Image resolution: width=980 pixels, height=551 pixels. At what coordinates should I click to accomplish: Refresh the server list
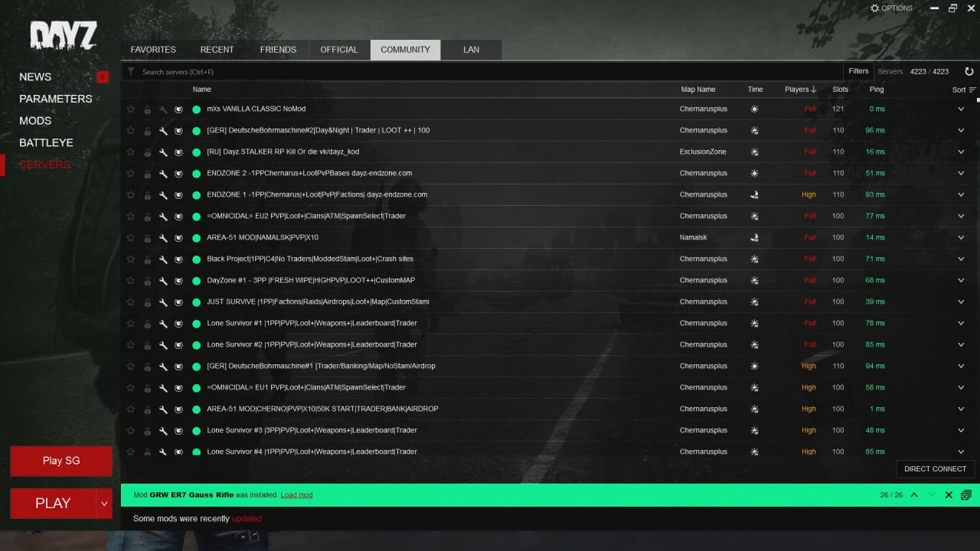[969, 71]
